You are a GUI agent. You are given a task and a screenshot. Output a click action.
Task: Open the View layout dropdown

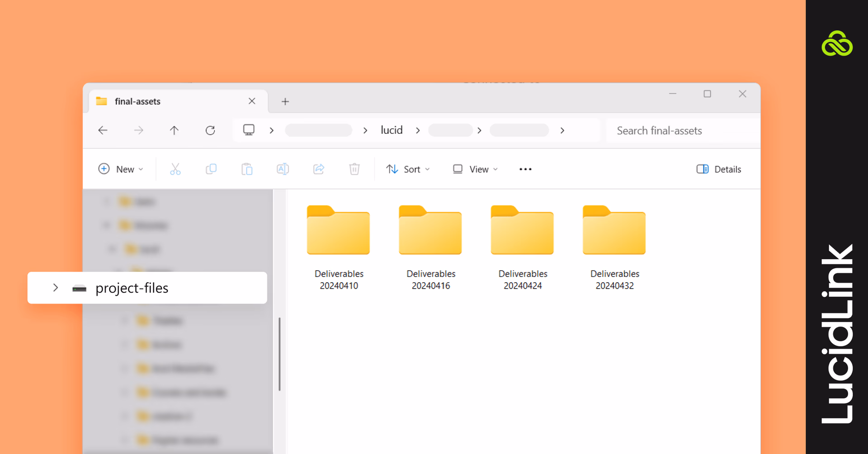(475, 169)
